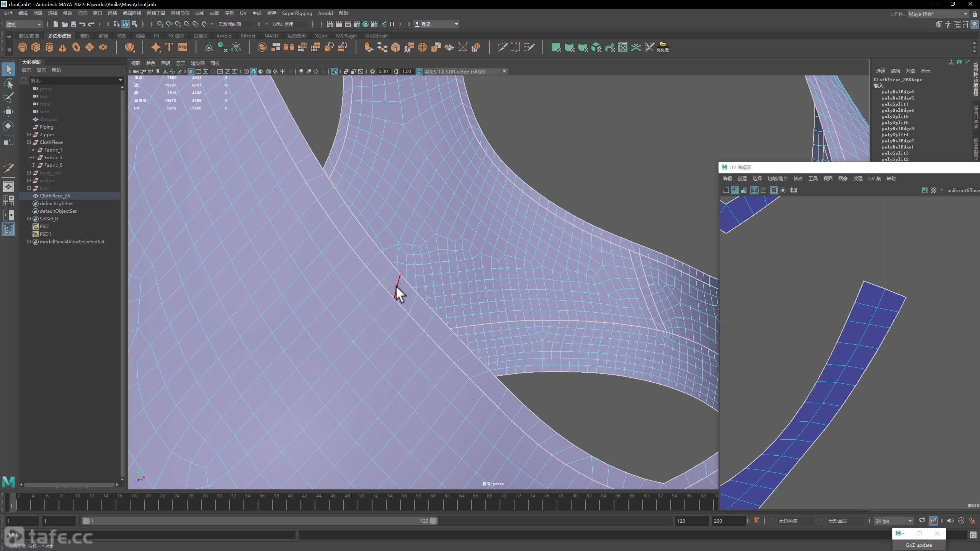Image resolution: width=980 pixels, height=551 pixels.
Task: Create a polygon cube from the shelf
Action: pyautogui.click(x=36, y=47)
